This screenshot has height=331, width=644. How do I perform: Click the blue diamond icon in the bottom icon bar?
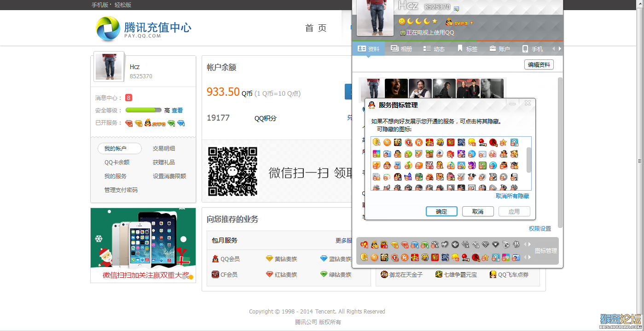pos(415,244)
